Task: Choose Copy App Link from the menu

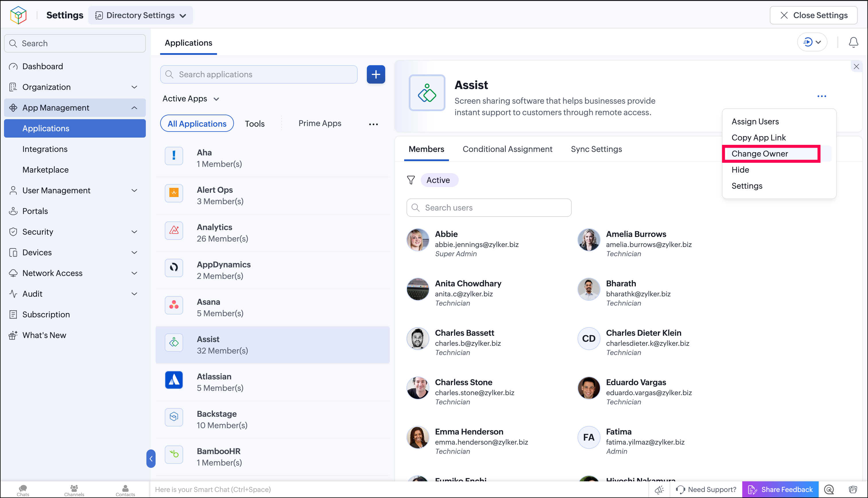Action: 758,138
